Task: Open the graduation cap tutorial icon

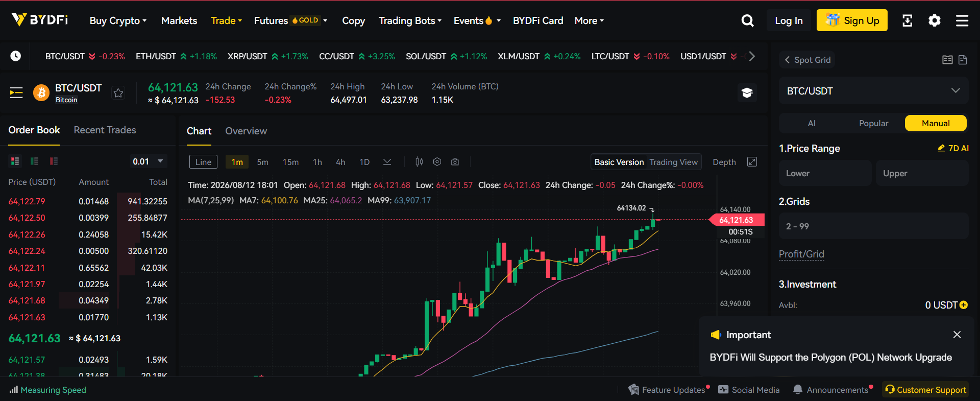Action: coord(747,92)
